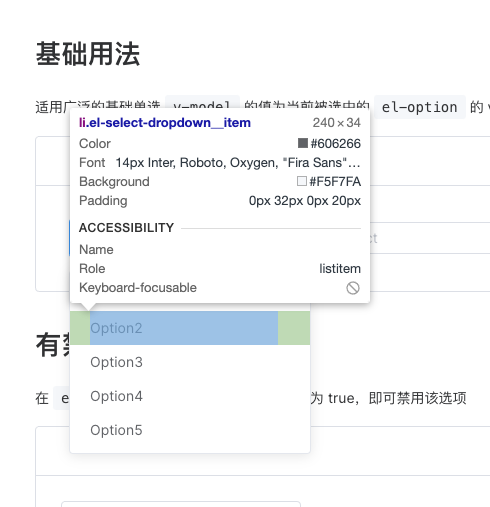Click the Font row in the inspector tooltip
This screenshot has height=507, width=490.
220,163
